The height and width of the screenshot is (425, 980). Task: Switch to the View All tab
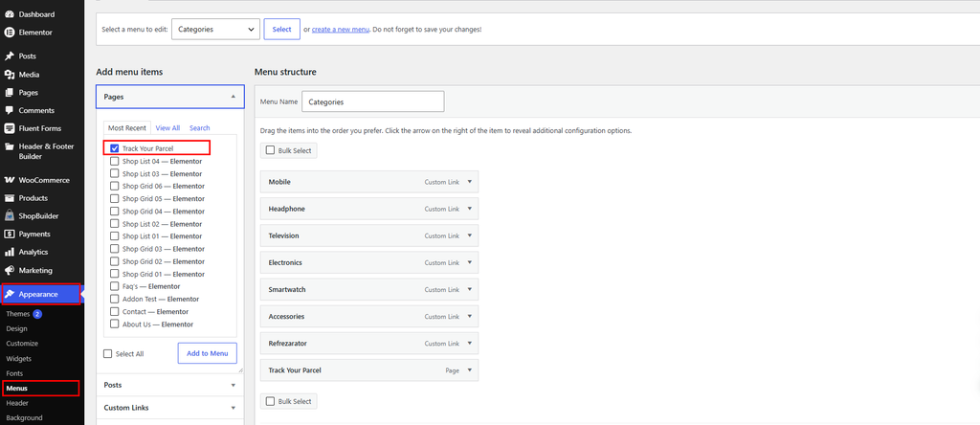pyautogui.click(x=167, y=127)
